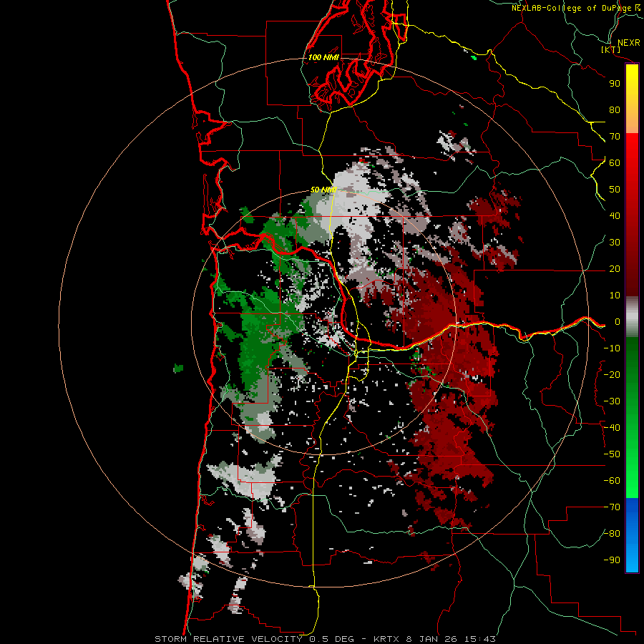Select the "0" value on the velocity scale

[618, 321]
